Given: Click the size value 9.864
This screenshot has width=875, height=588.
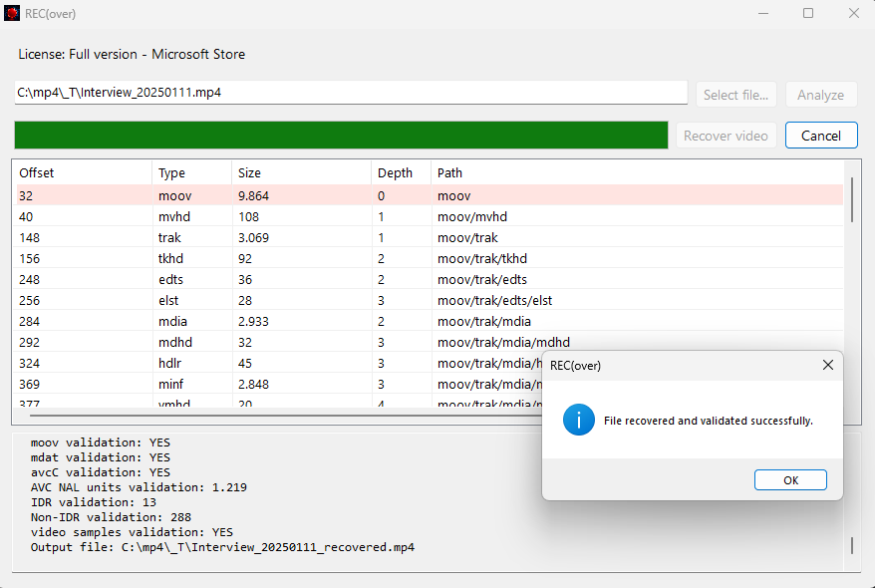Looking at the screenshot, I should [x=253, y=195].
